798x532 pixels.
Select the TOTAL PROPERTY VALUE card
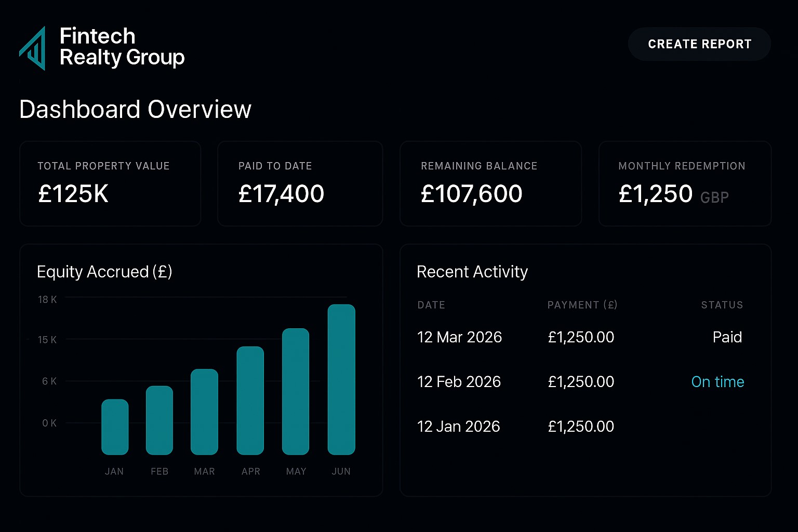[x=110, y=183]
